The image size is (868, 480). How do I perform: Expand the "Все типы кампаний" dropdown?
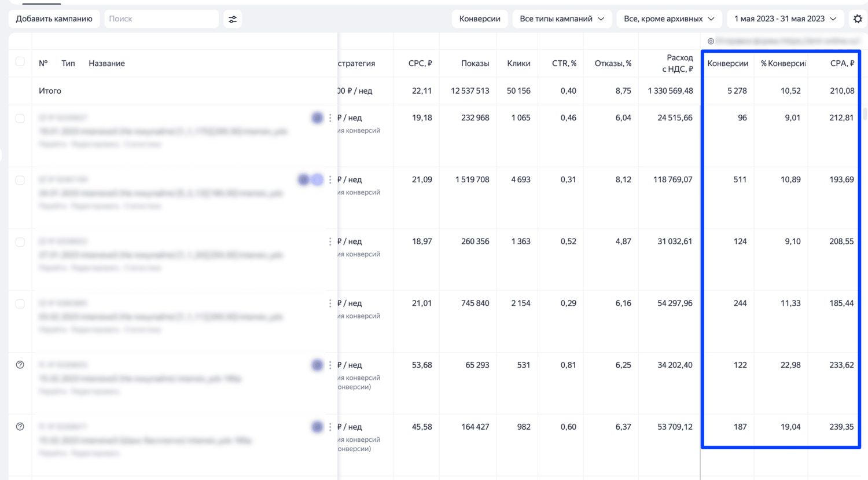click(561, 19)
